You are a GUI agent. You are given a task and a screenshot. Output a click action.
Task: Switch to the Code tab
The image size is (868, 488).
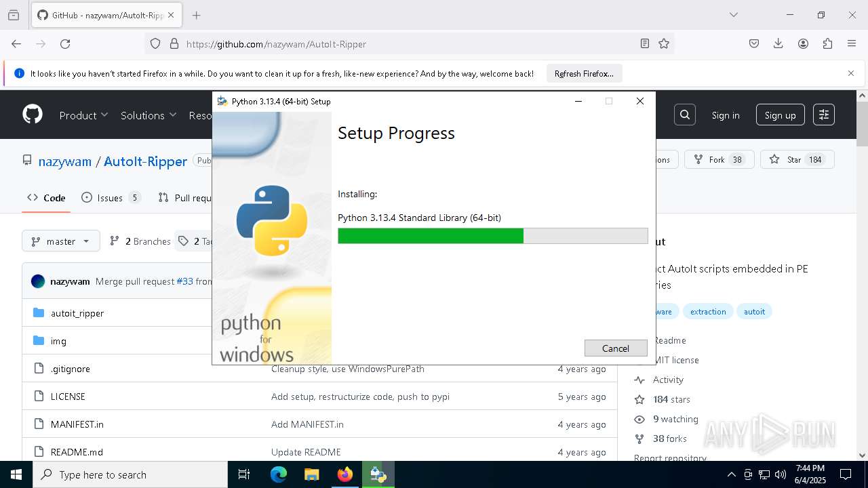[x=46, y=198]
